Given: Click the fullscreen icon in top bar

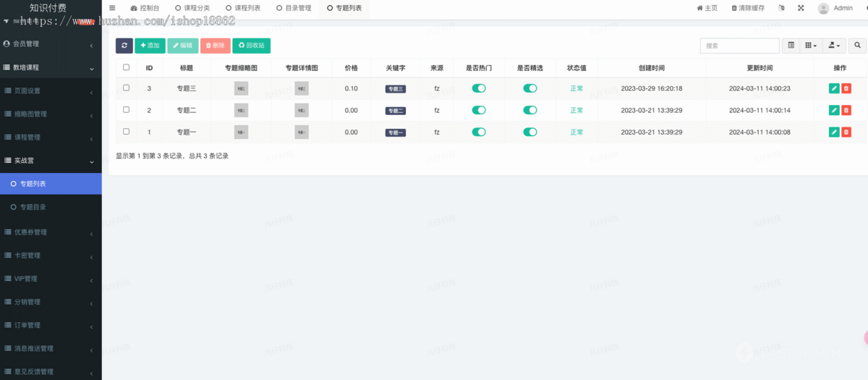Looking at the screenshot, I should tap(801, 8).
